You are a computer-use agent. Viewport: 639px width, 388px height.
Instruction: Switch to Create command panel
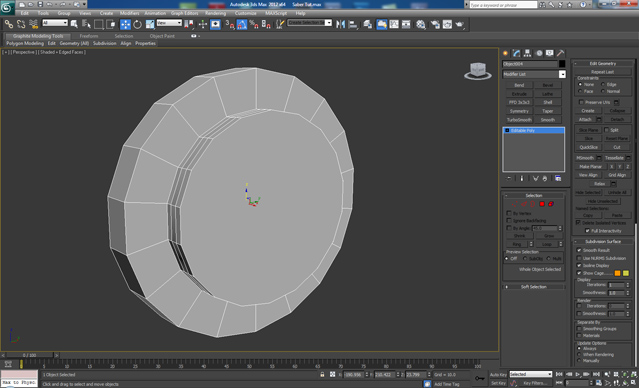pyautogui.click(x=505, y=53)
